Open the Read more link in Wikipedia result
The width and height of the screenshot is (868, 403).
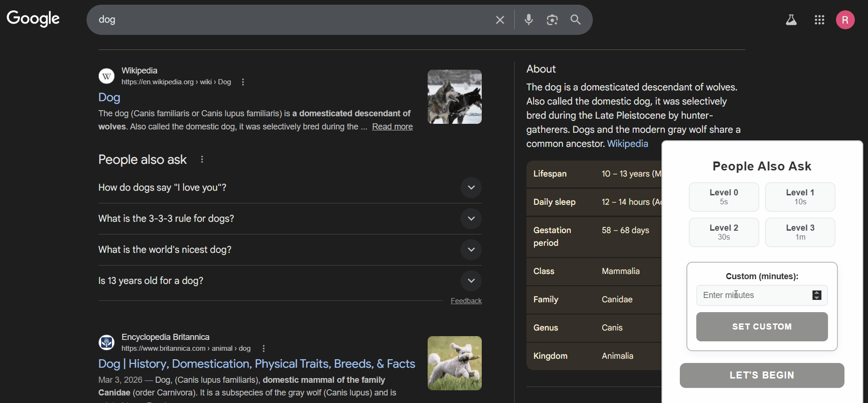[x=392, y=127]
